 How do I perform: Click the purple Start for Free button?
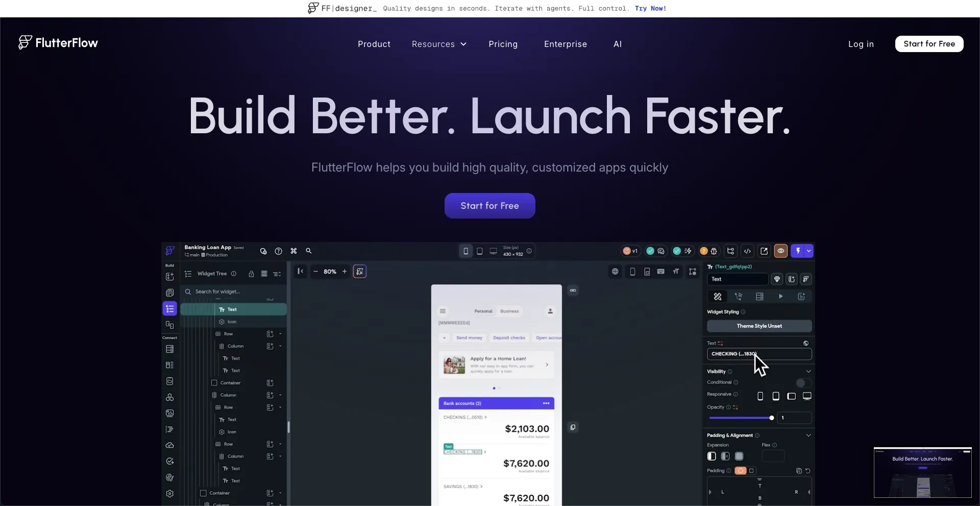pos(489,206)
